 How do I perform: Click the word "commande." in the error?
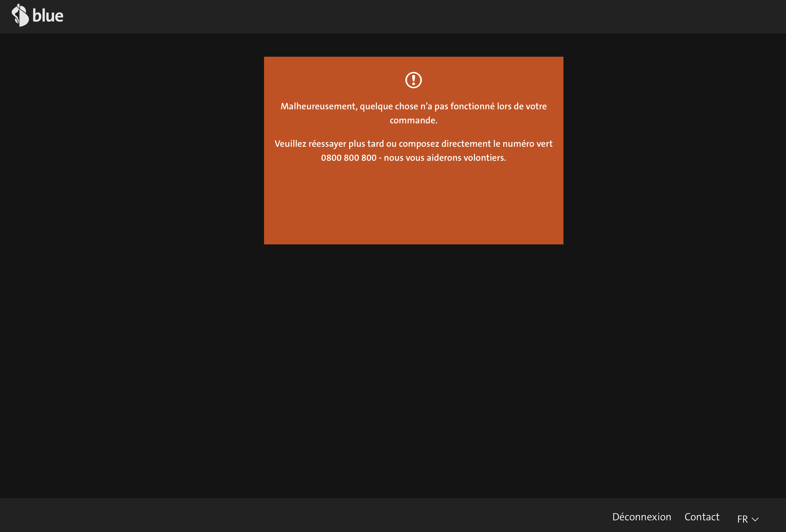pyautogui.click(x=413, y=120)
